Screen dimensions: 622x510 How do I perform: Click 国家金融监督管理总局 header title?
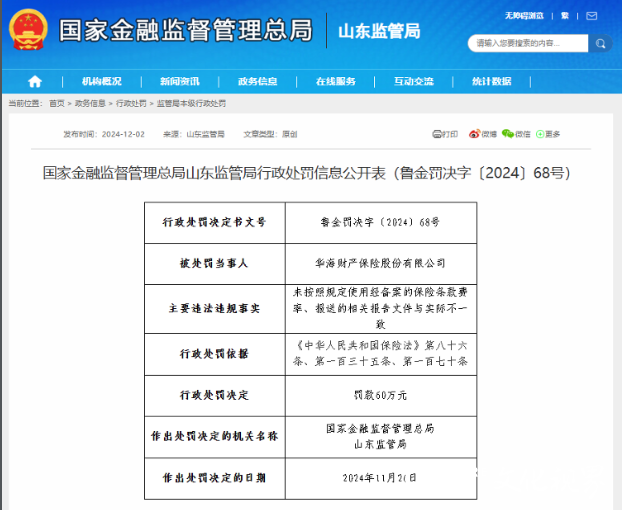click(x=186, y=30)
